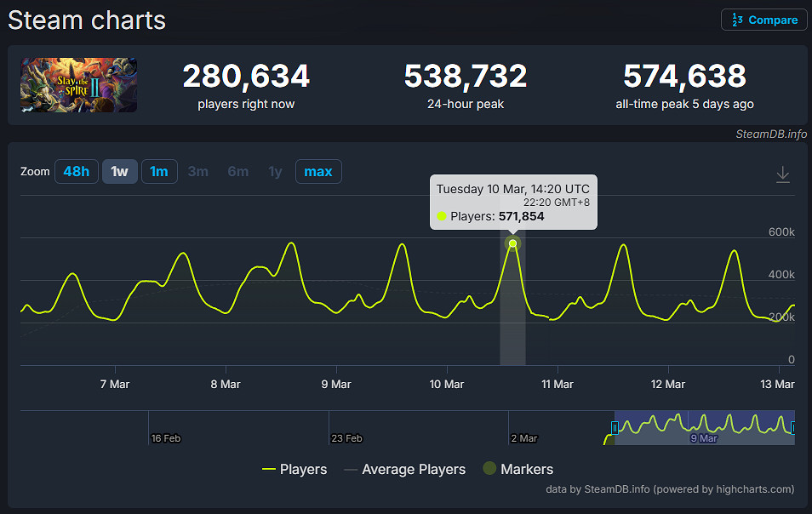Click the all-time peak 574,638 statistic
The height and width of the screenshot is (514, 812).
[684, 77]
